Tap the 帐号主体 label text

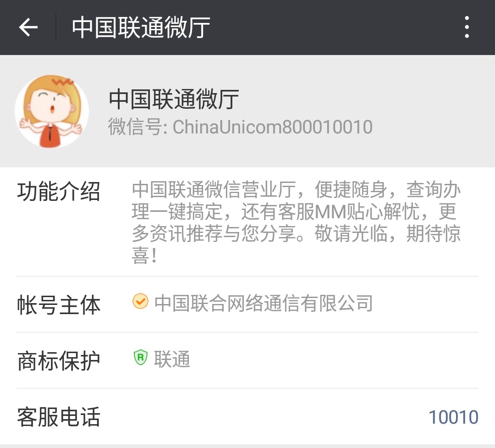pos(59,305)
